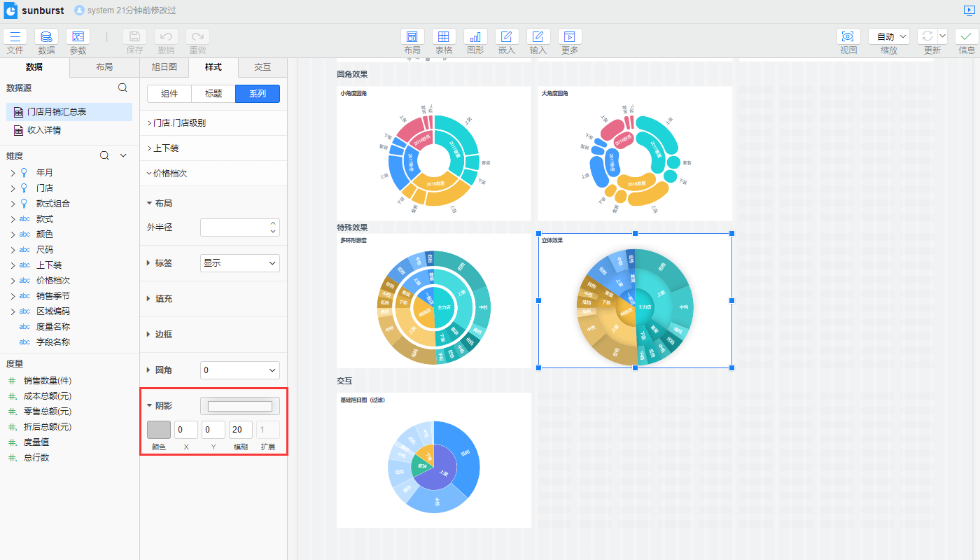The width and height of the screenshot is (980, 560).
Task: Click the 表格 (Table) toolbar icon
Action: pos(444,37)
